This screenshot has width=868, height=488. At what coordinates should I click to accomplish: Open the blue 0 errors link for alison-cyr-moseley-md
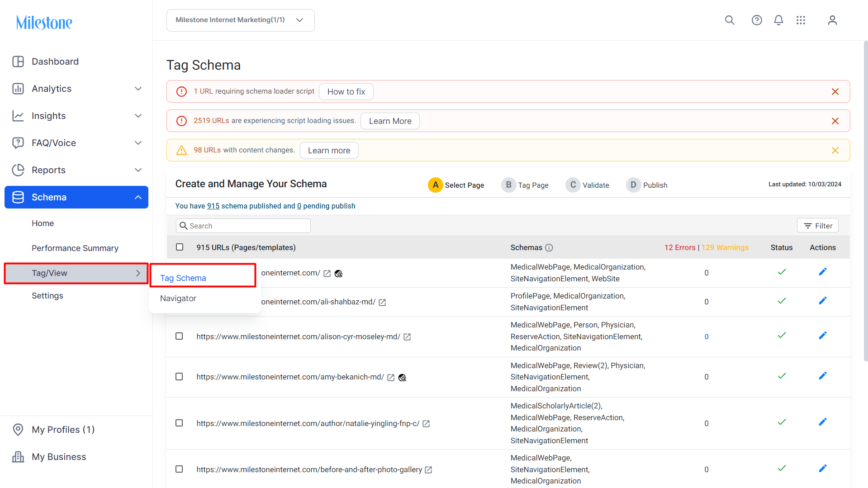tap(707, 337)
